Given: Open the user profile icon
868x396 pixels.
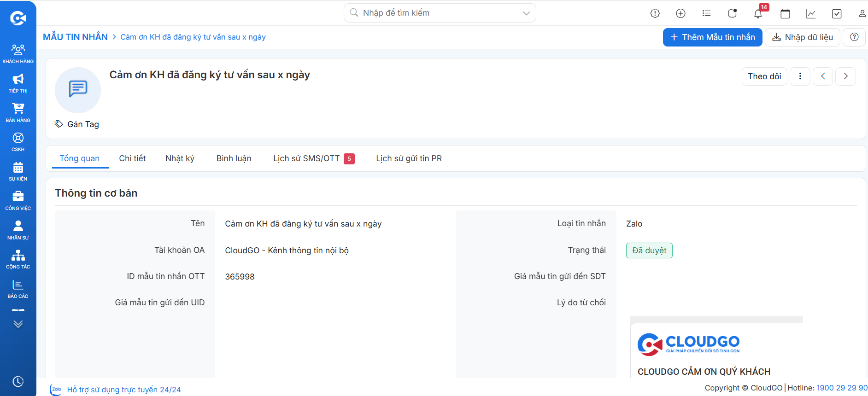Looking at the screenshot, I should (x=862, y=13).
